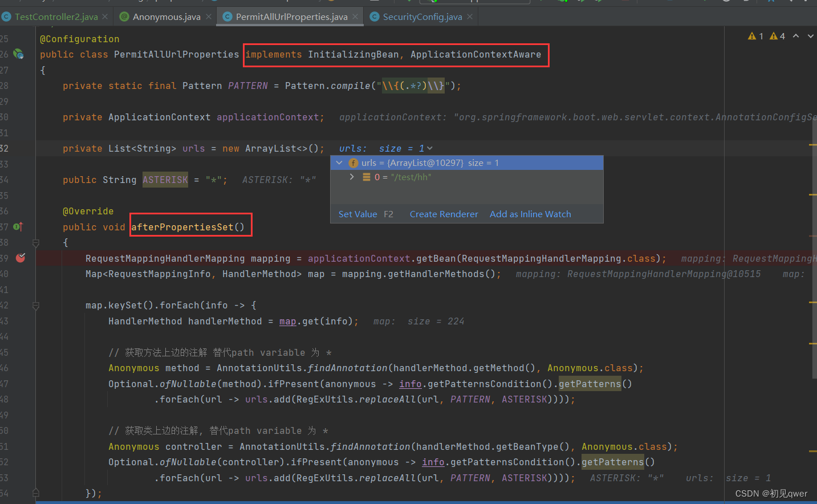Go to previous highlighted error arrow
Viewport: 817px width, 504px height.
click(796, 36)
